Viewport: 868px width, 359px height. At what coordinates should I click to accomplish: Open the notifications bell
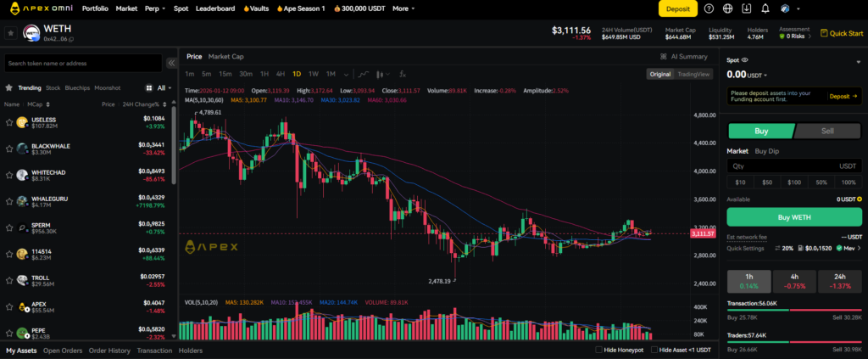(765, 8)
